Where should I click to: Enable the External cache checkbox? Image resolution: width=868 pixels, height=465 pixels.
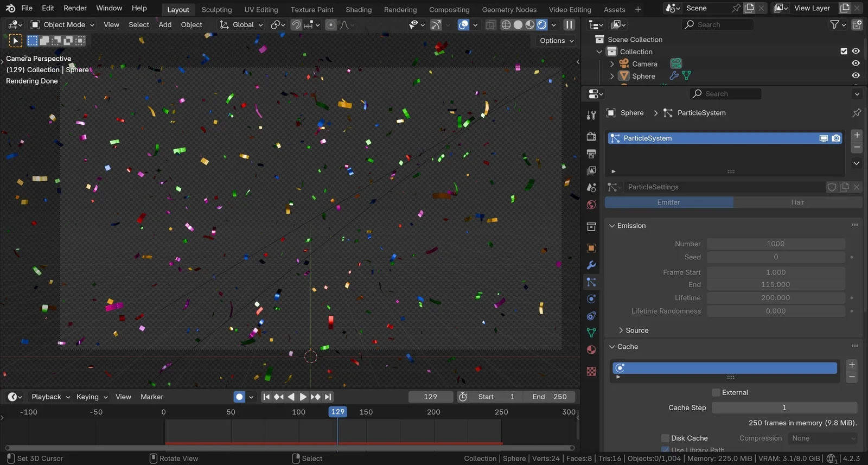click(x=716, y=392)
